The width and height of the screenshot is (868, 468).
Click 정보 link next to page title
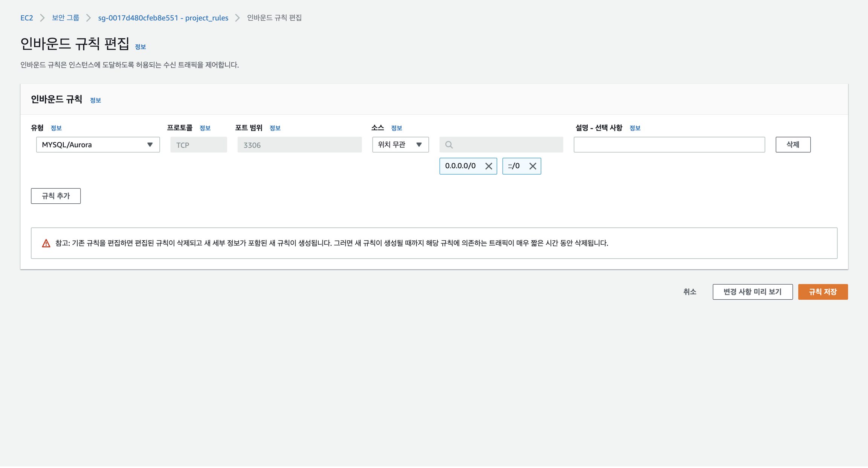[x=140, y=47]
